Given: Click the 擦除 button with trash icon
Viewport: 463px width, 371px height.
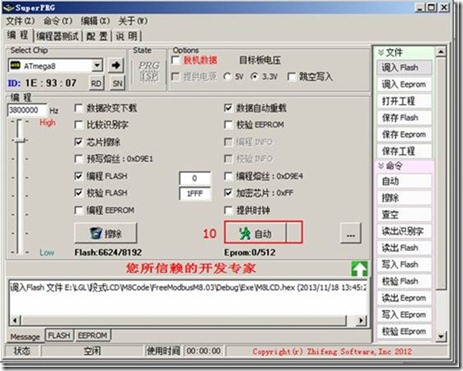Looking at the screenshot, I should point(105,233).
